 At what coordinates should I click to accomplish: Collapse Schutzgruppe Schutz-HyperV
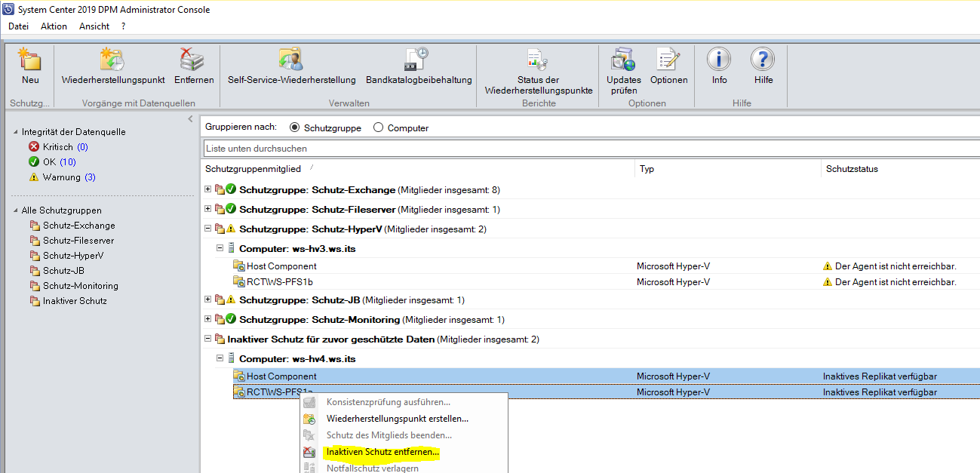(208, 229)
